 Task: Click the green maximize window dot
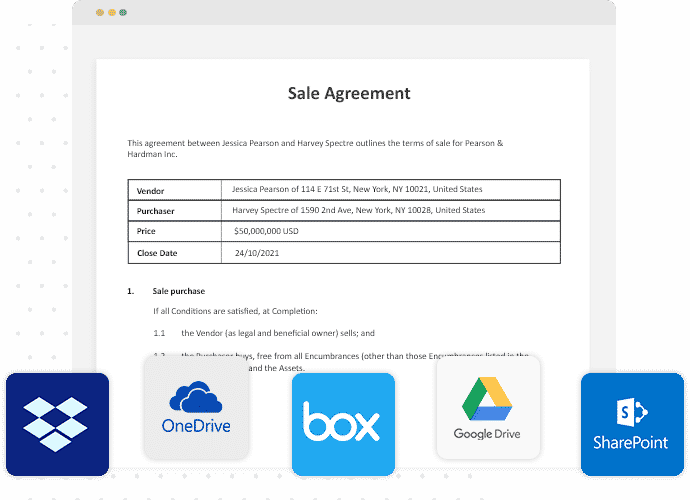(123, 12)
